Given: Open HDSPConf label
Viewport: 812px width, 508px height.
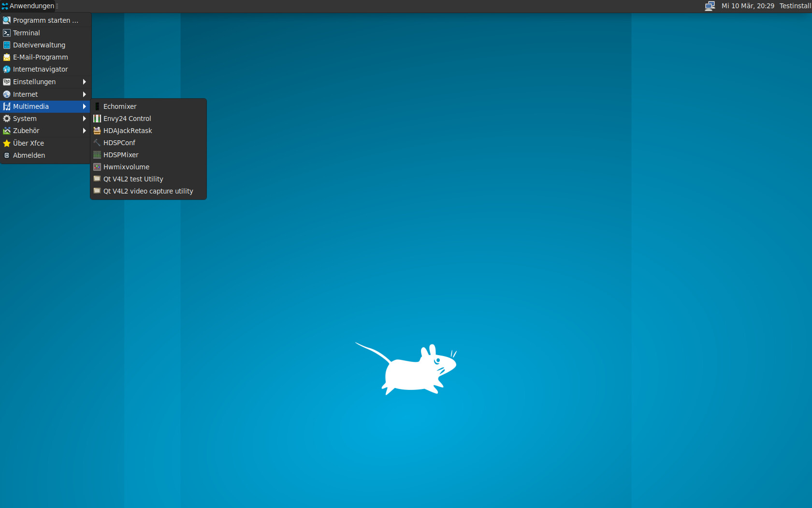Looking at the screenshot, I should [119, 143].
